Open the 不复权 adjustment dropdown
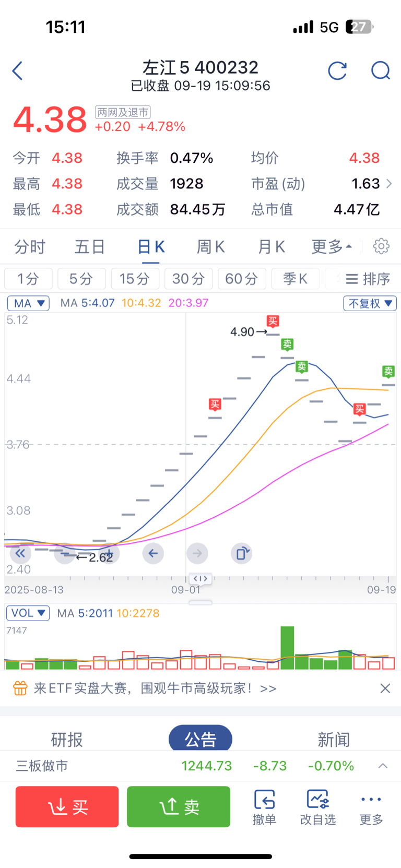This screenshot has height=868, width=401. 370,303
